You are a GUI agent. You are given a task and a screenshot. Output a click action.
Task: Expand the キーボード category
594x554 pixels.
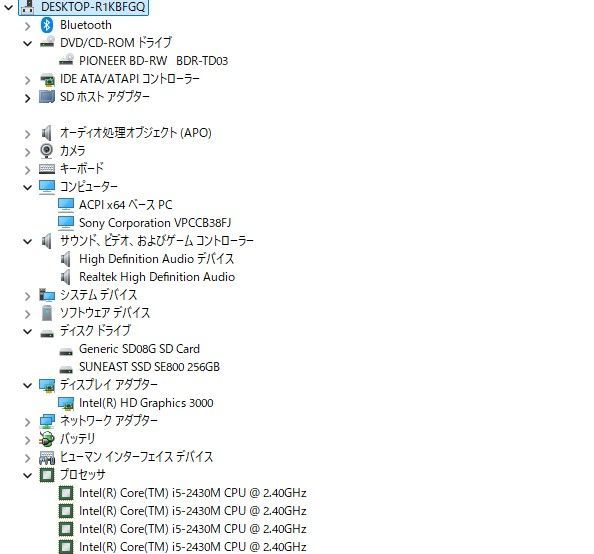27,169
